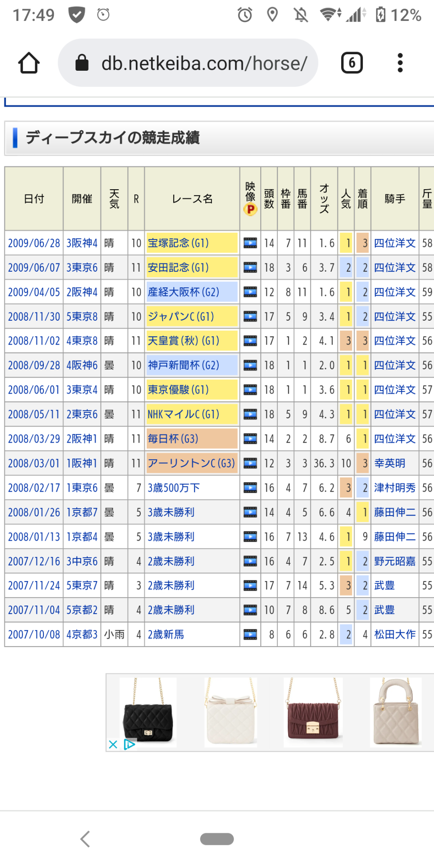434x868 pixels.
Task: Open jockey link 幸英明
Action: point(390,464)
